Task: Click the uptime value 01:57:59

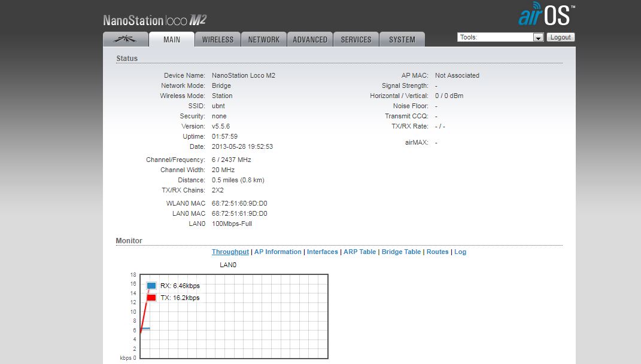Action: (224, 137)
